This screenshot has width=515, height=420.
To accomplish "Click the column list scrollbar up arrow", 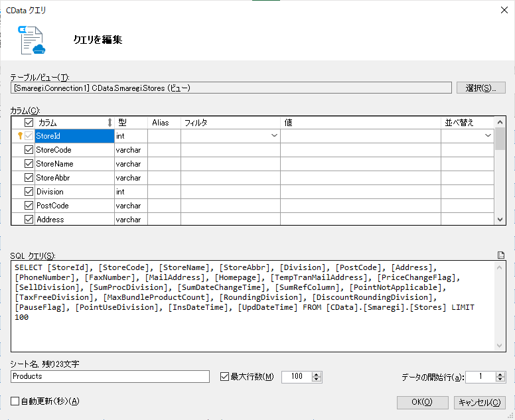I will (x=500, y=122).
